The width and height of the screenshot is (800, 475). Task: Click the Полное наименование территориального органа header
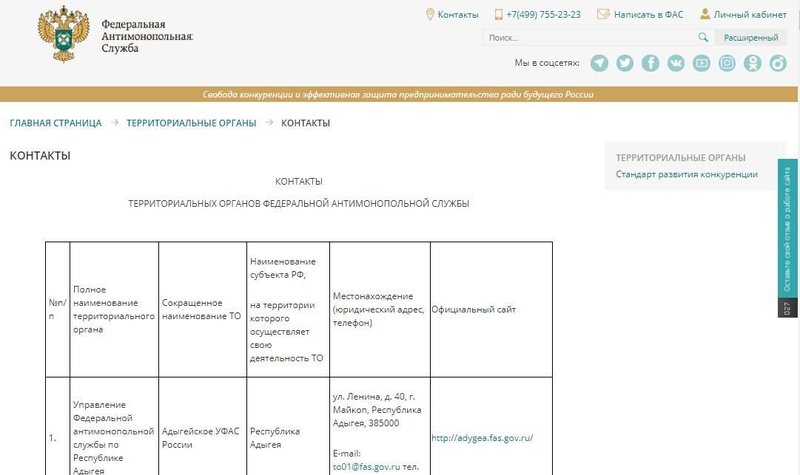(x=113, y=309)
